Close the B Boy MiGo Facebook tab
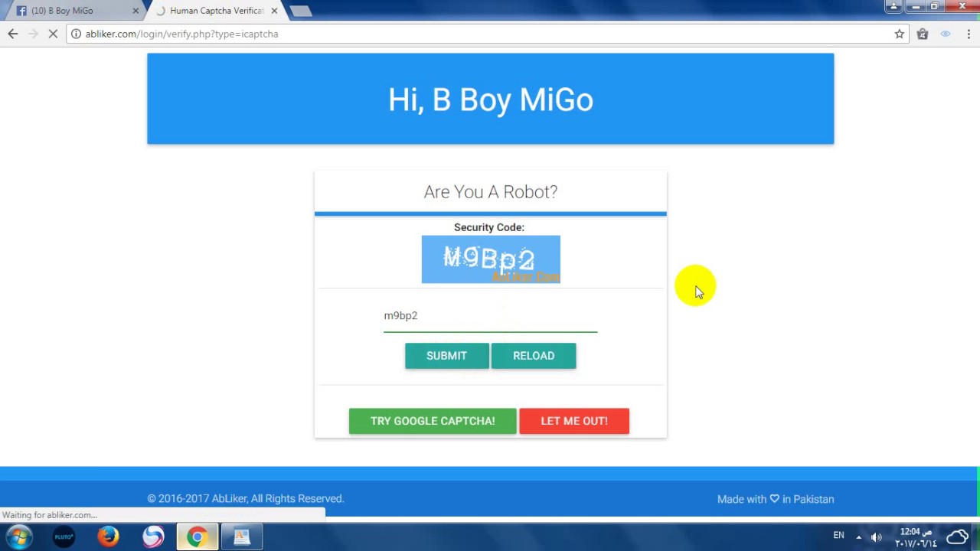 coord(136,11)
